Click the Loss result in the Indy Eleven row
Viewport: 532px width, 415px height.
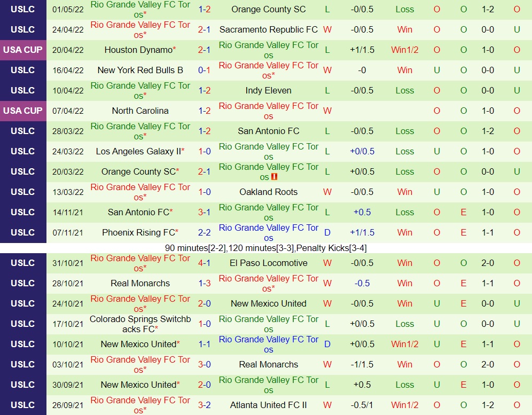pyautogui.click(x=405, y=91)
